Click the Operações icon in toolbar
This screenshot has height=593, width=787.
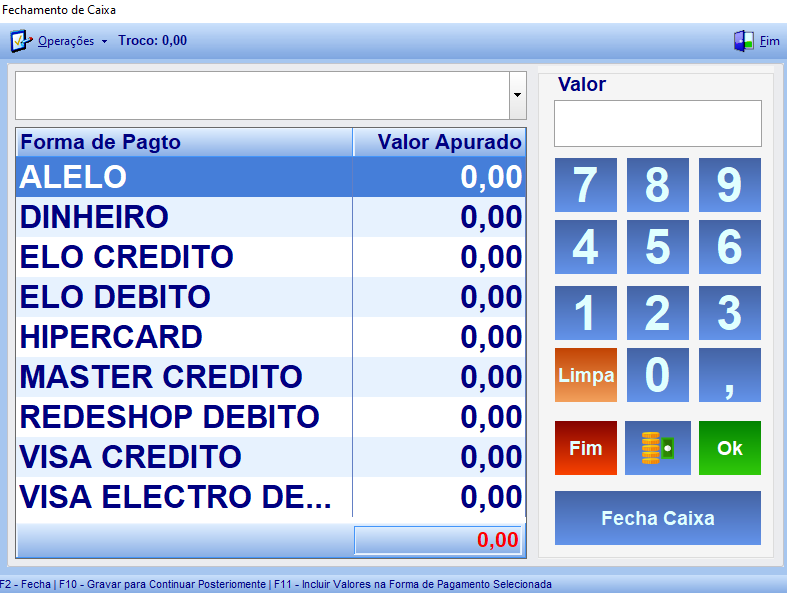(21, 41)
